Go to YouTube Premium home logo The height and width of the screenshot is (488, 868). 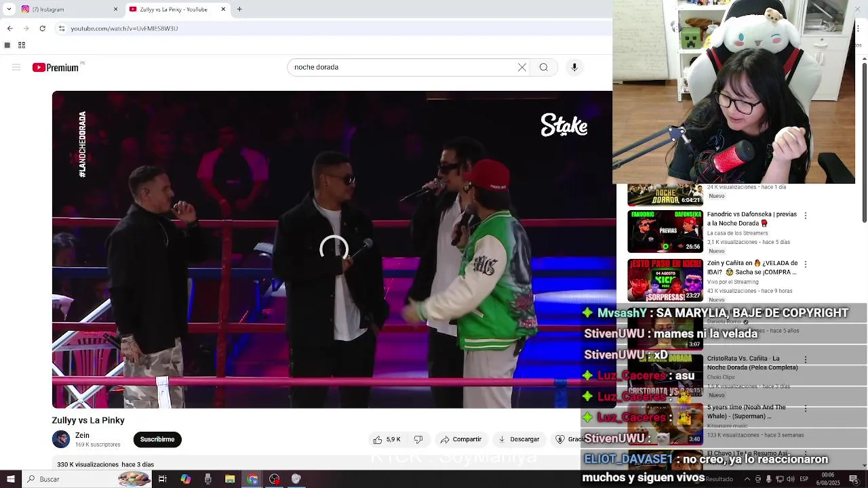[x=56, y=67]
